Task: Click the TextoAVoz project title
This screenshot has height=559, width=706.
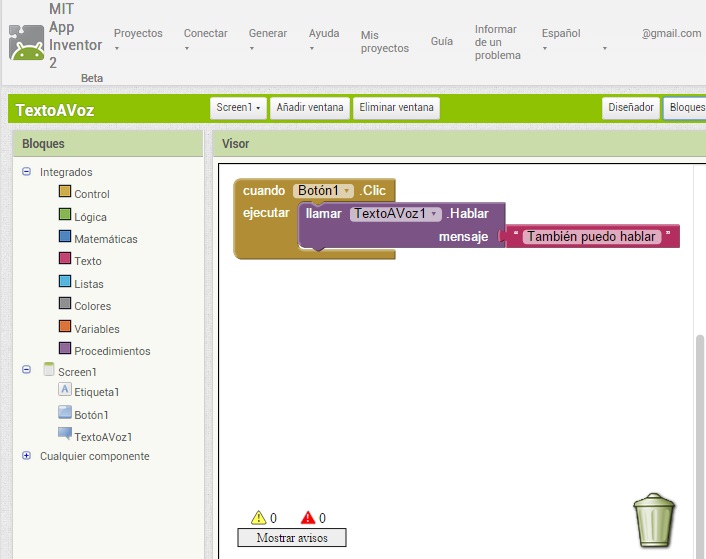Action: [x=55, y=110]
